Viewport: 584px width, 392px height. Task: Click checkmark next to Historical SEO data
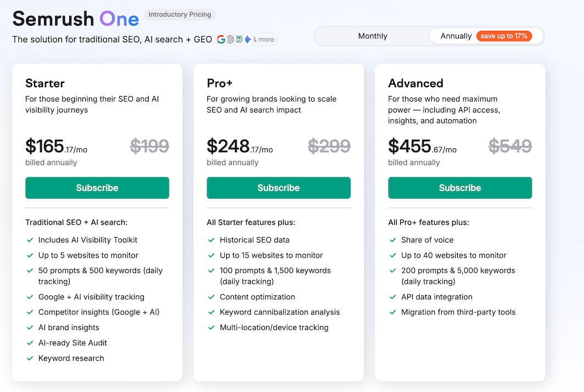tap(211, 240)
